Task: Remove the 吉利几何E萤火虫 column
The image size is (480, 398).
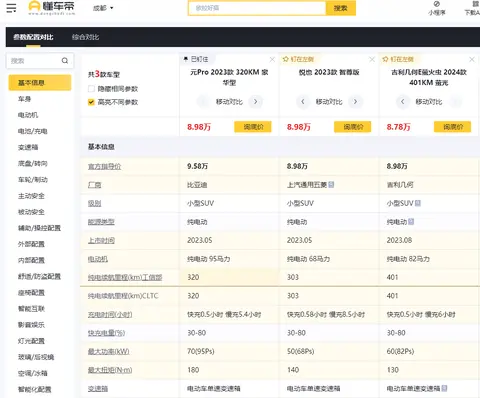Action: 472,60
